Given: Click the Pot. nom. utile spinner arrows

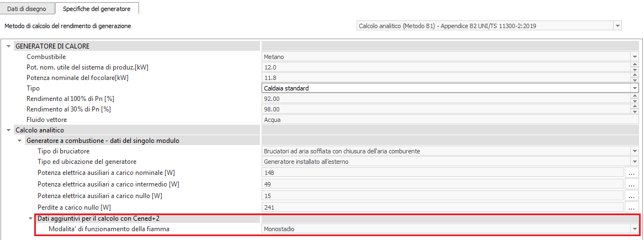Looking at the screenshot, I should 634,67.
